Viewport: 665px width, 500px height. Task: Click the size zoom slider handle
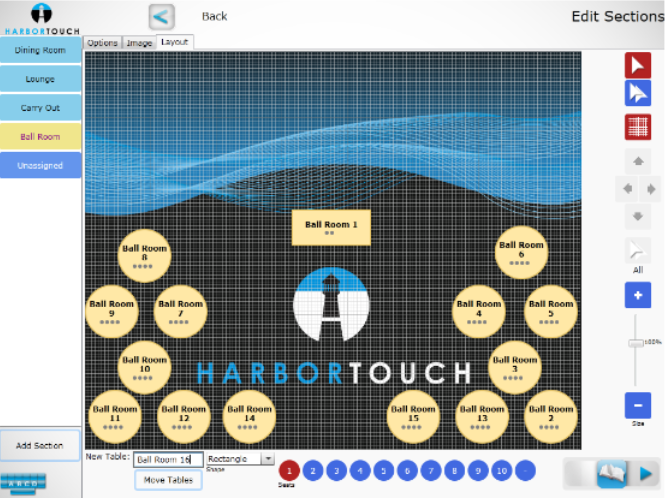click(634, 343)
